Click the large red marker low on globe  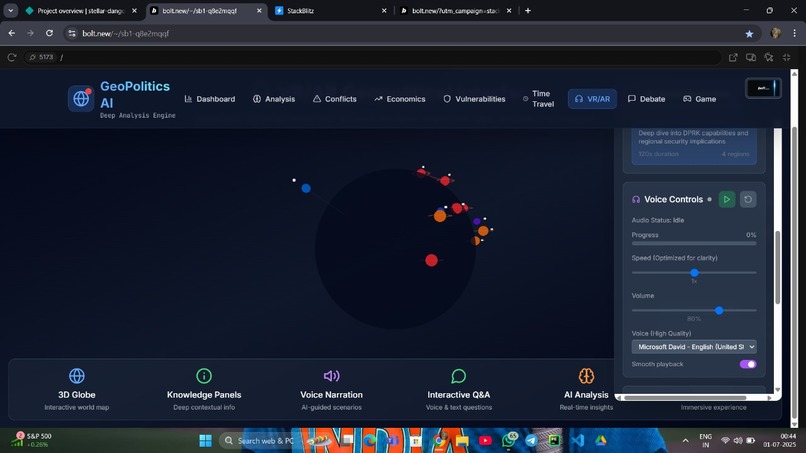point(432,260)
